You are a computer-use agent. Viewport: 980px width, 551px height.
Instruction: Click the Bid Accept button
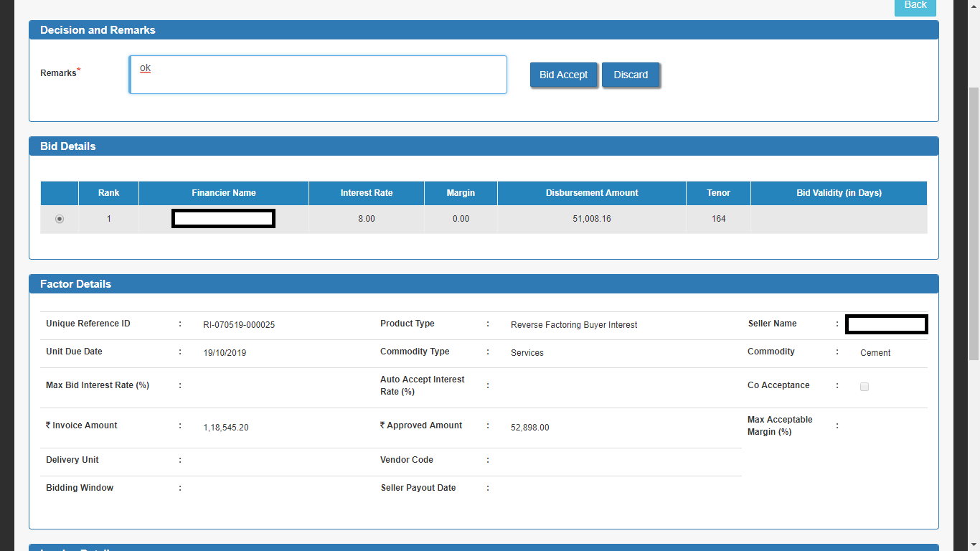563,75
